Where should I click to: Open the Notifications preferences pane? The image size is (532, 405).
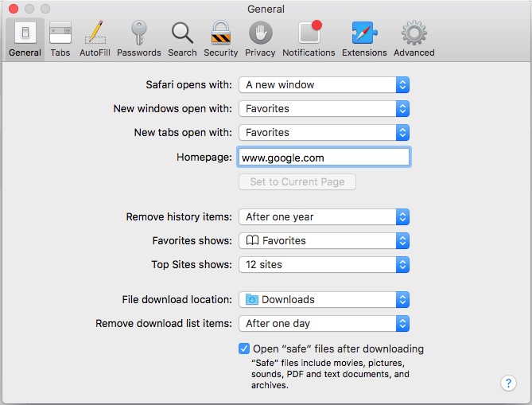click(309, 39)
